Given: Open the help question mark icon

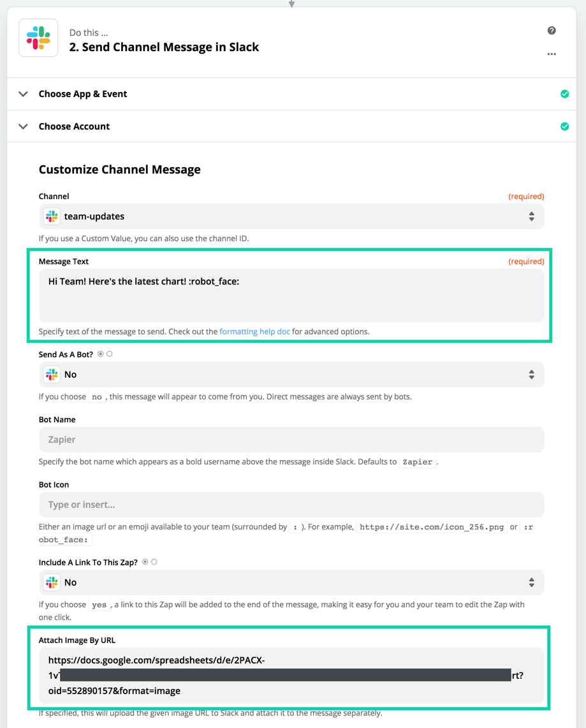Looking at the screenshot, I should tap(551, 31).
